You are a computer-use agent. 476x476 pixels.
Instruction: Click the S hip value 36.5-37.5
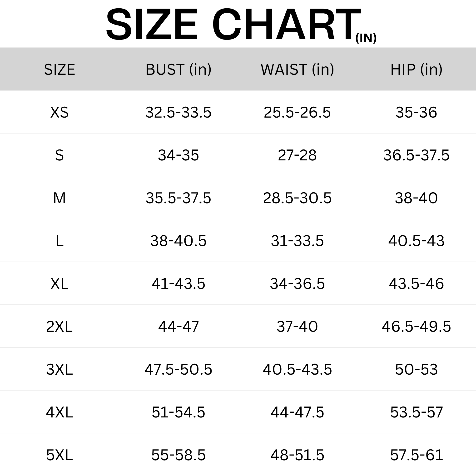pyautogui.click(x=416, y=155)
